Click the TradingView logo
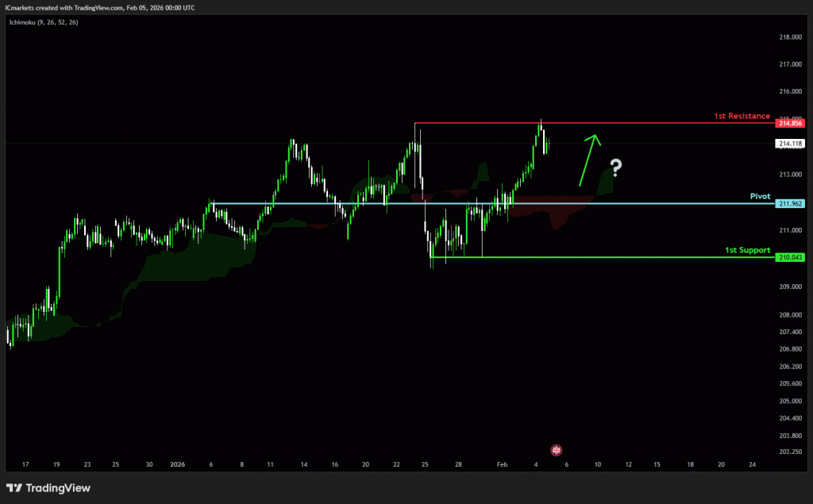This screenshot has width=813, height=504. pos(48,488)
